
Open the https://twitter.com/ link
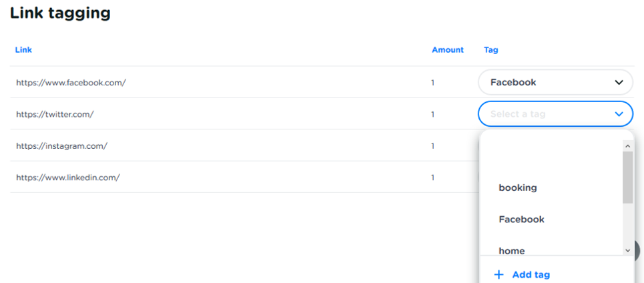pos(55,114)
